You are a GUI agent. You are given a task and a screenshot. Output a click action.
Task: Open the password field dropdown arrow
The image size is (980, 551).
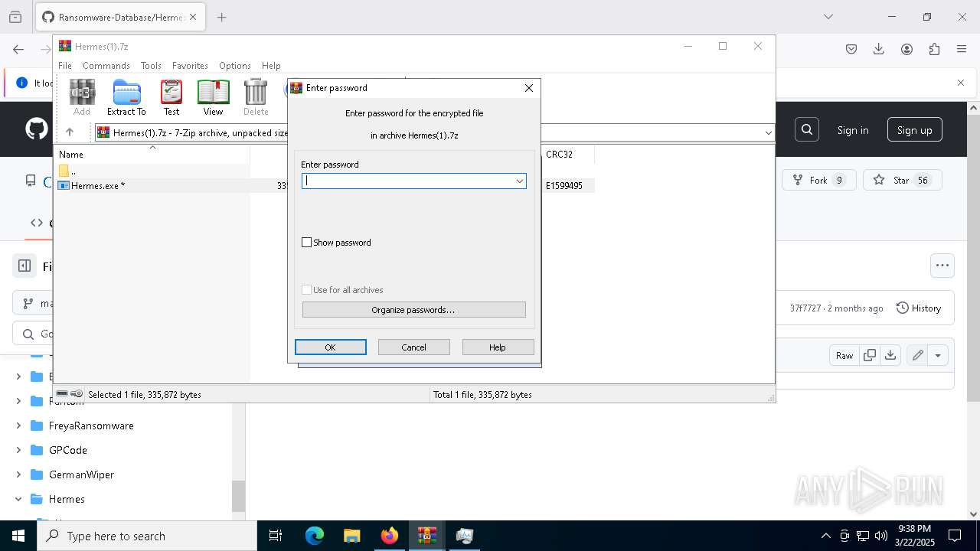(519, 181)
